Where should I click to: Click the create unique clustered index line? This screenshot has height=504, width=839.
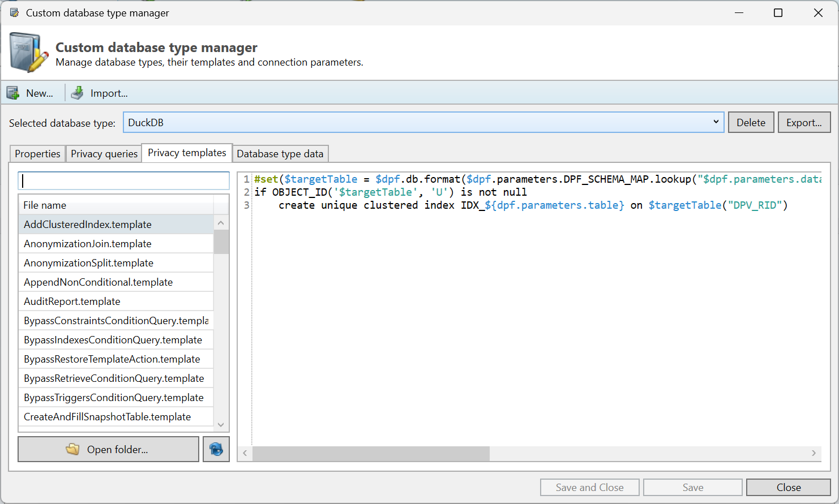click(533, 205)
